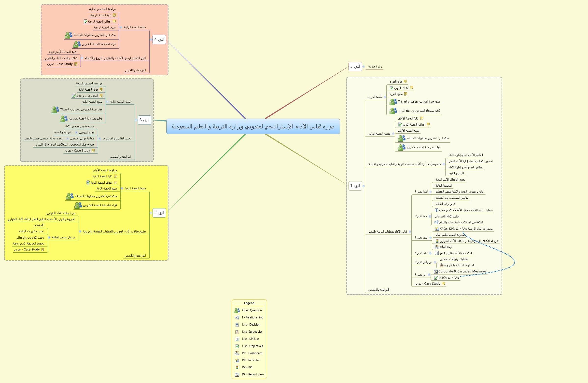This screenshot has width=588, height=383.
Task: Select the اليوم 5 day node
Action: (x=356, y=66)
